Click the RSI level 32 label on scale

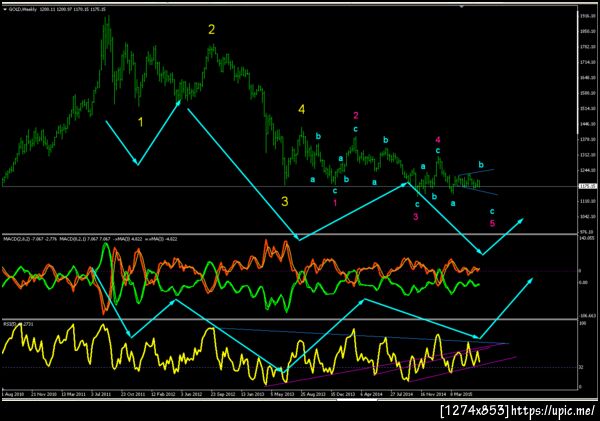tap(580, 367)
